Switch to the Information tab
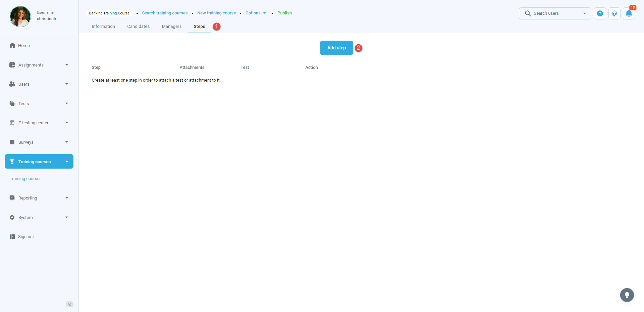This screenshot has height=312, width=644. pyautogui.click(x=103, y=27)
